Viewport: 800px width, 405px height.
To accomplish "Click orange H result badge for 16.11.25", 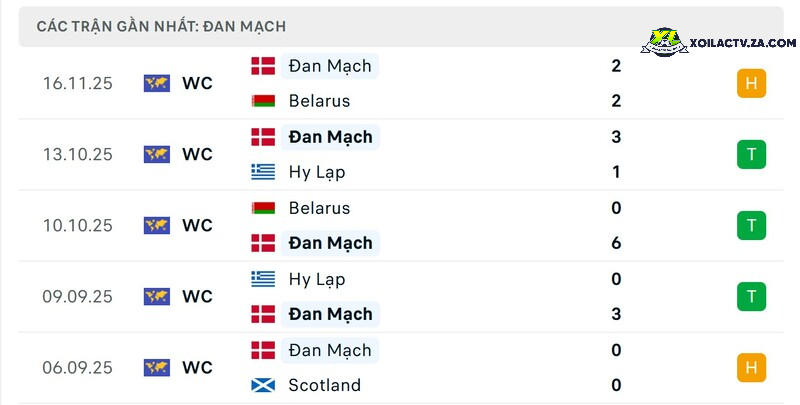I will pyautogui.click(x=751, y=83).
